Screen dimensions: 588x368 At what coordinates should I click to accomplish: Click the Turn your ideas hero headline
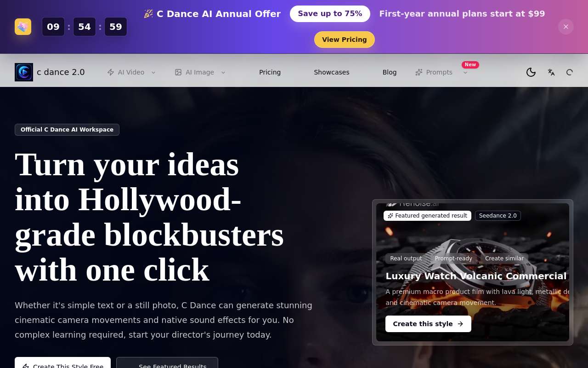(x=149, y=217)
